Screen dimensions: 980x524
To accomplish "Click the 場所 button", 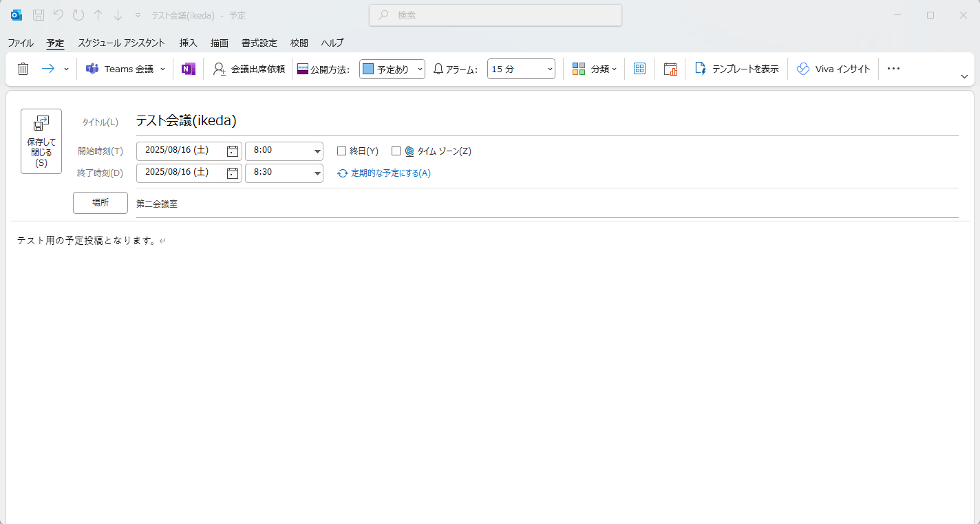I will [100, 203].
